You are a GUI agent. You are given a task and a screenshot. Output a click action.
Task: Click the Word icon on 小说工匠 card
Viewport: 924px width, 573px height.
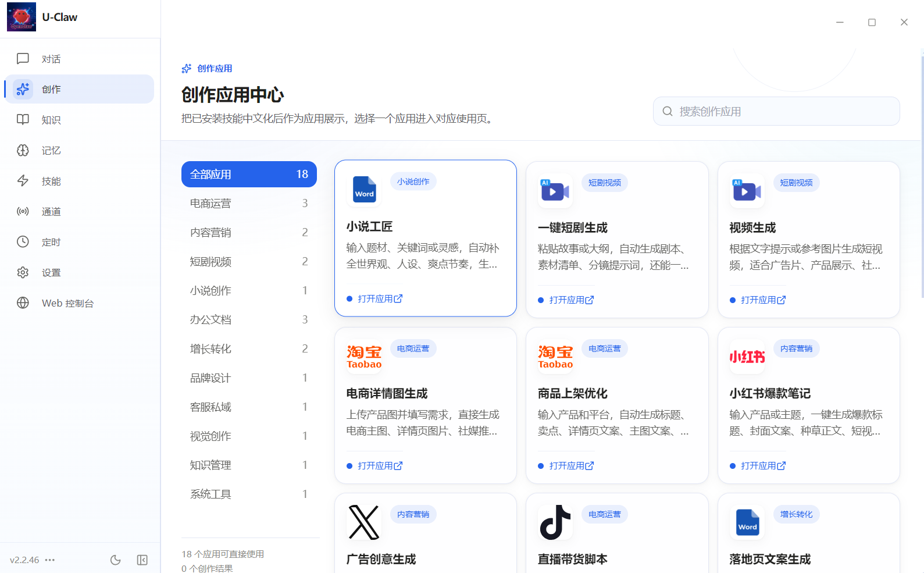point(364,190)
